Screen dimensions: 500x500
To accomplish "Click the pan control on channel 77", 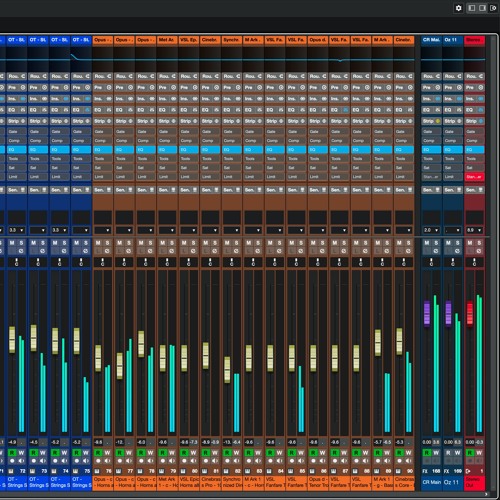I will [124, 262].
